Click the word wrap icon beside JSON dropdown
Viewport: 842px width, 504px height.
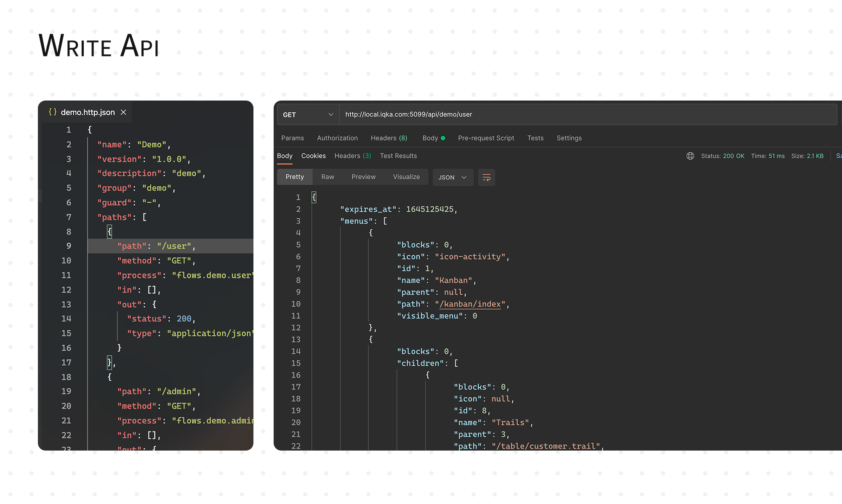486,177
